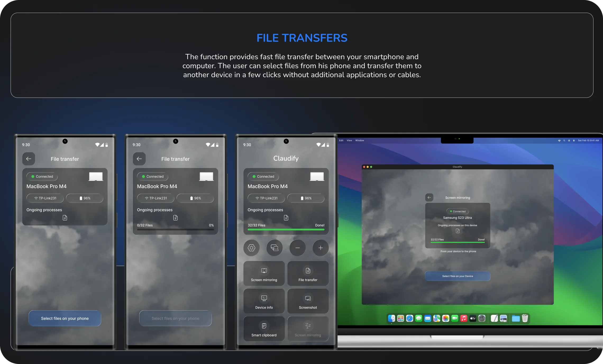The image size is (603, 364).
Task: Click FILE TRANSFERS heading
Action: [302, 38]
